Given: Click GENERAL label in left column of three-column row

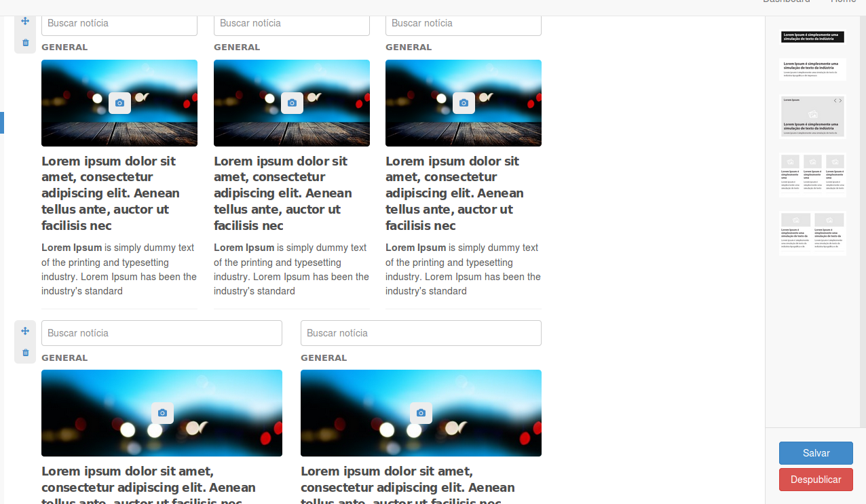Looking at the screenshot, I should [x=64, y=47].
